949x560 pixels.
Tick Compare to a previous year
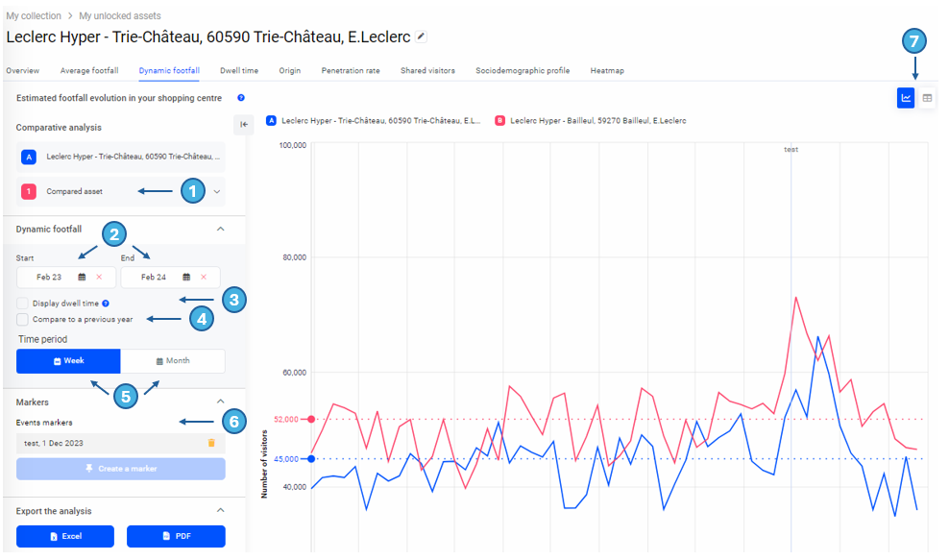pos(23,319)
